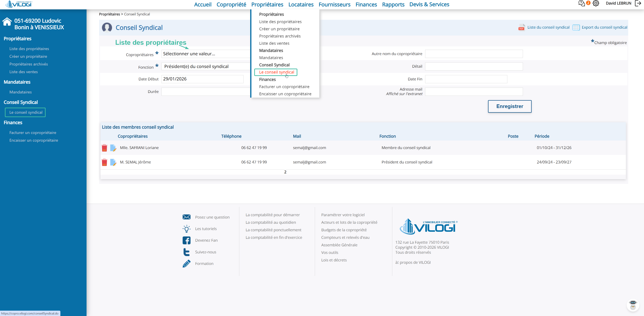Open the Copropriété menu
Screen dimensions: 644x316
(231, 5)
